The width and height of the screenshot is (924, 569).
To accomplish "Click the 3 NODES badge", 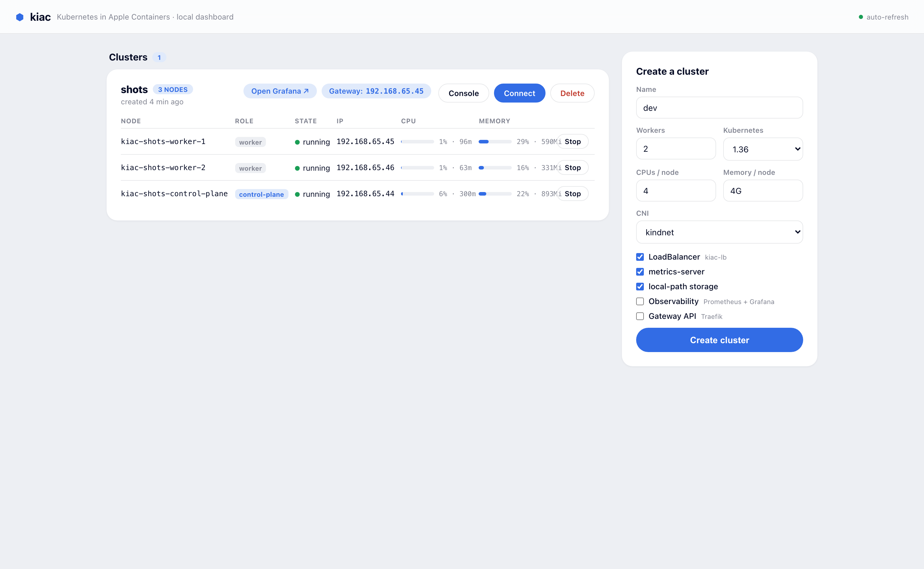I will tap(173, 89).
